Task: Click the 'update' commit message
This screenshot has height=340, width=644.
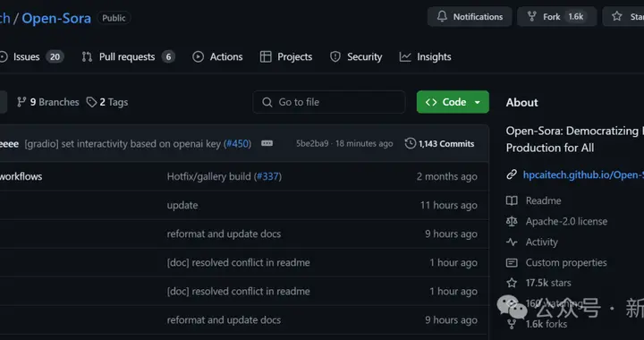Action: coord(182,205)
